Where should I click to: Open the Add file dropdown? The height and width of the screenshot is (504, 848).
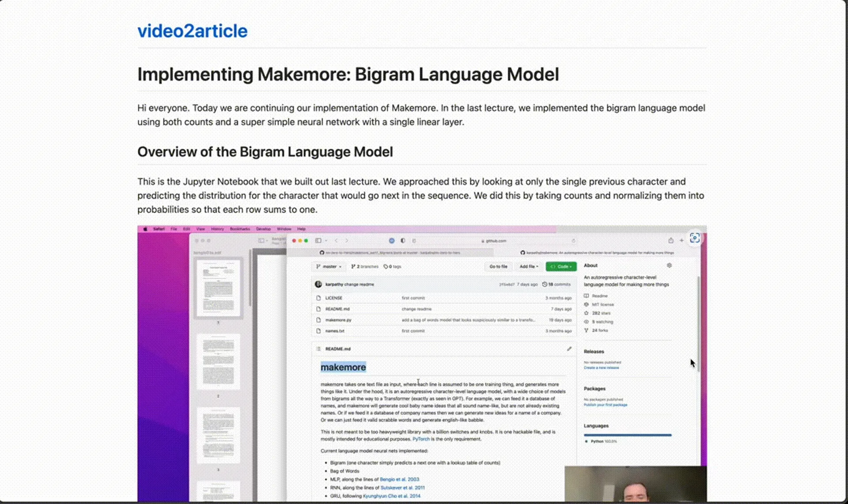point(529,266)
